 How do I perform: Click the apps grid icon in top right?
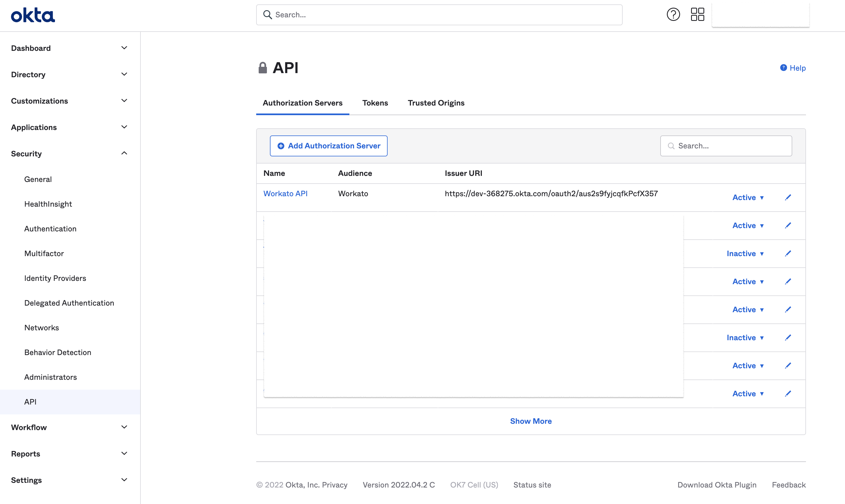pos(697,14)
